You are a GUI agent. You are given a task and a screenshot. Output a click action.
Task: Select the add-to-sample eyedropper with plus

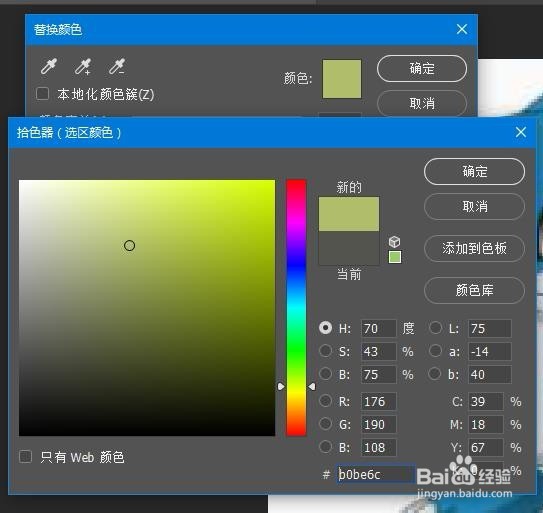(x=83, y=66)
